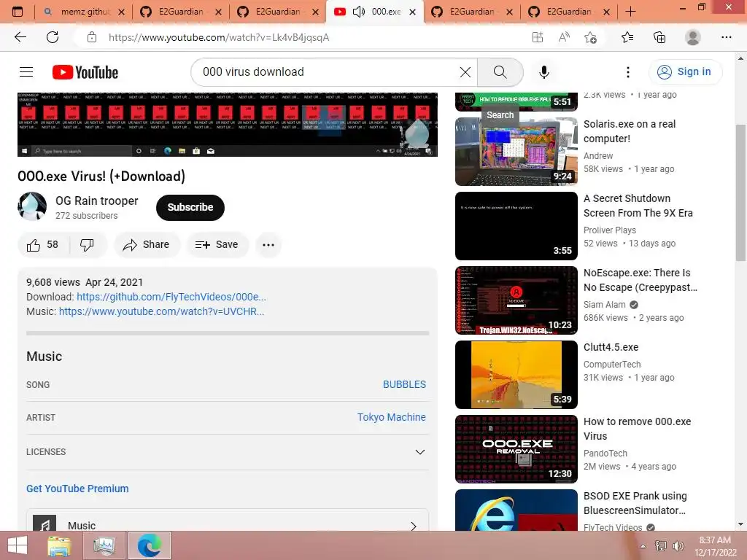Click PandoTech channel name
This screenshot has width=747, height=560.
click(605, 454)
